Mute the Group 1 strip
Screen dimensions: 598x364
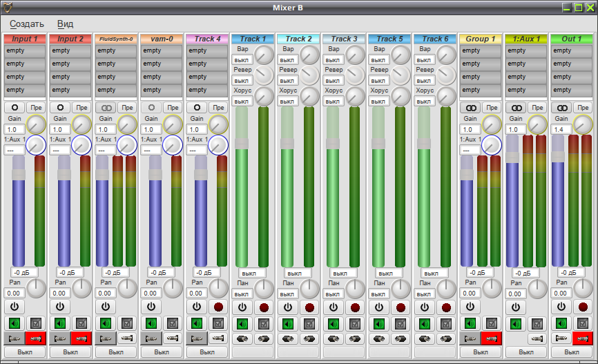(x=470, y=323)
